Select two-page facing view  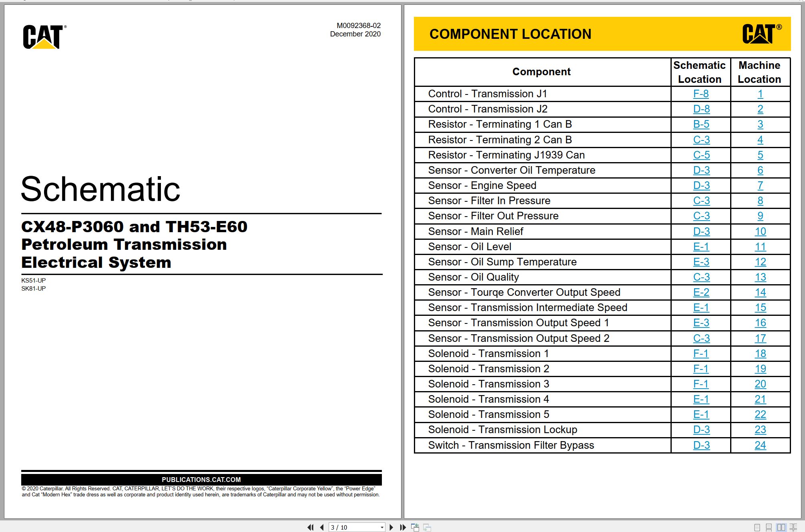click(781, 527)
